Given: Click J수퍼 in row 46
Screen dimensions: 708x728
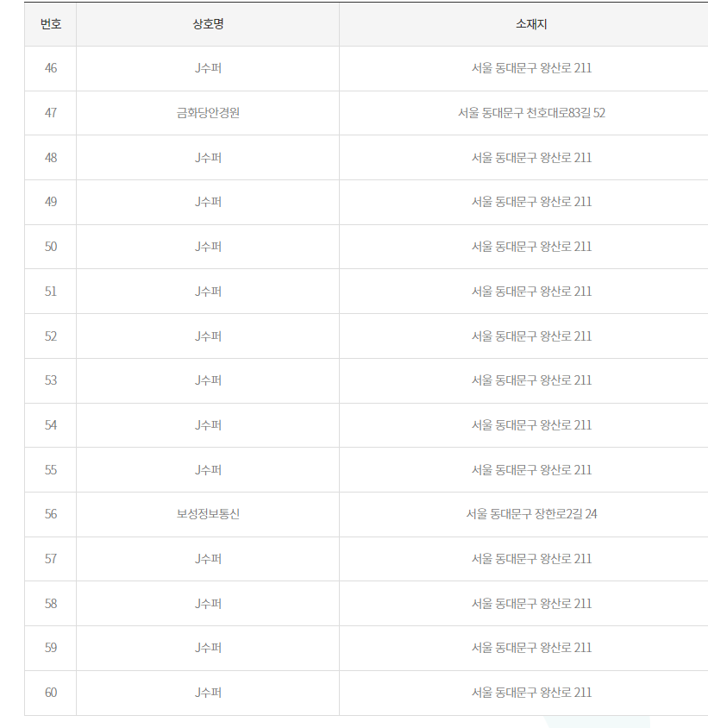Looking at the screenshot, I should pos(208,68).
